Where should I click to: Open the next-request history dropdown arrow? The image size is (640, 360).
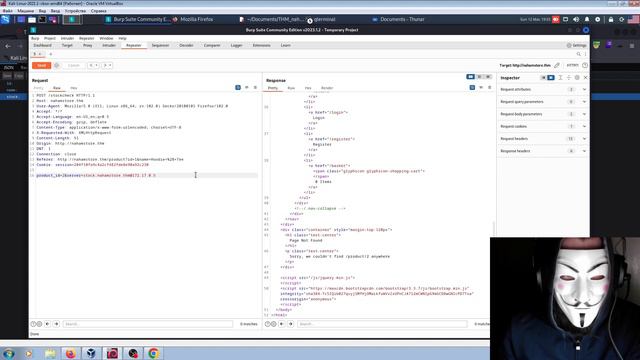click(110, 65)
